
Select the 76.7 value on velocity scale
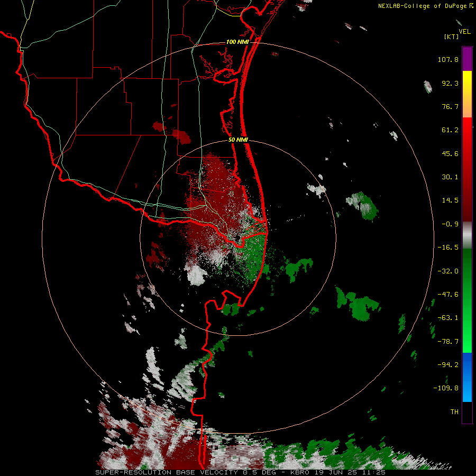(450, 106)
